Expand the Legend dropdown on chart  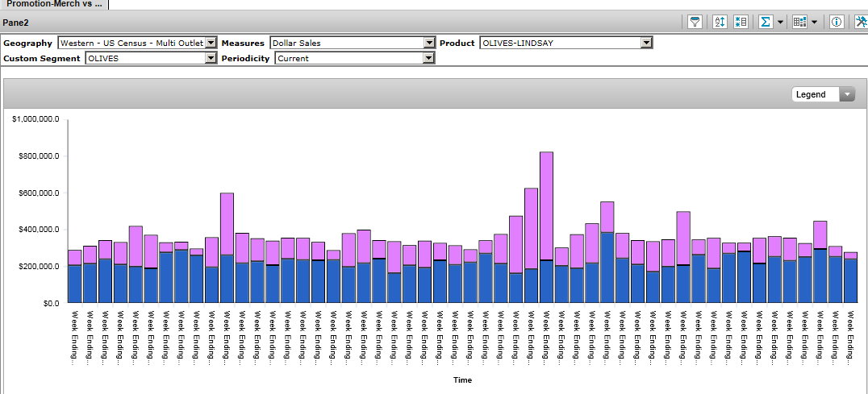tap(847, 94)
